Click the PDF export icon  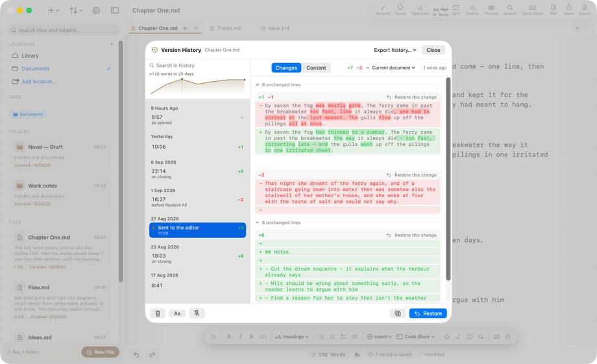coord(554,10)
